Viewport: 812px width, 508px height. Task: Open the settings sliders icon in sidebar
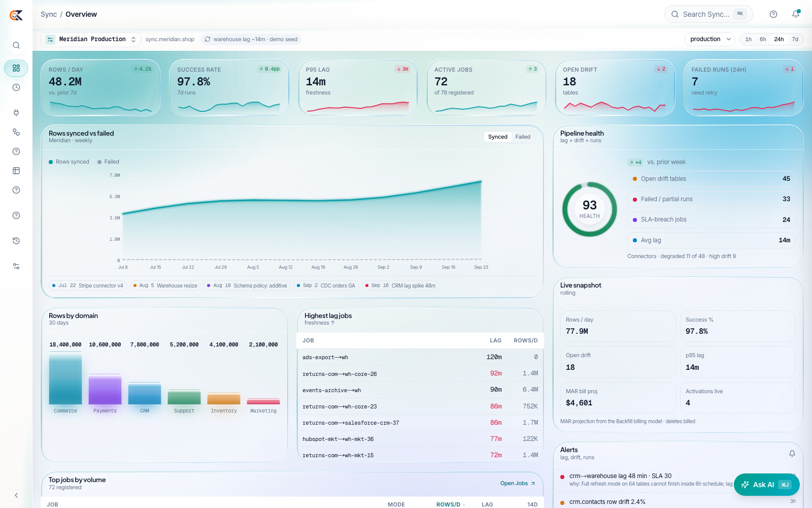coord(16,266)
